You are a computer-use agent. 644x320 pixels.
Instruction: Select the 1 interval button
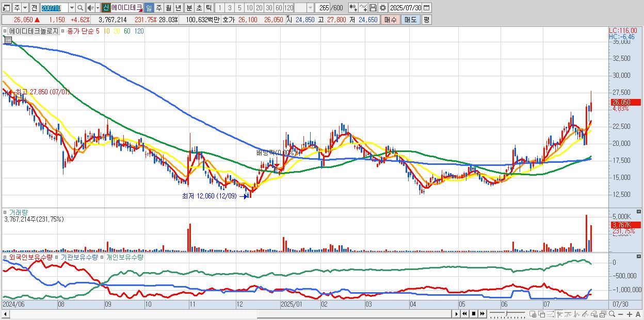pyautogui.click(x=220, y=8)
